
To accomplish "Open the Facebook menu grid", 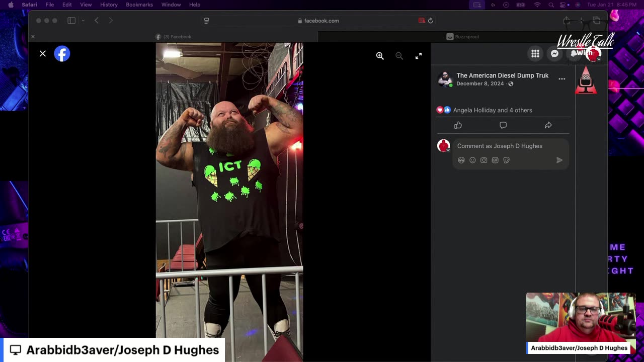I will tap(535, 54).
